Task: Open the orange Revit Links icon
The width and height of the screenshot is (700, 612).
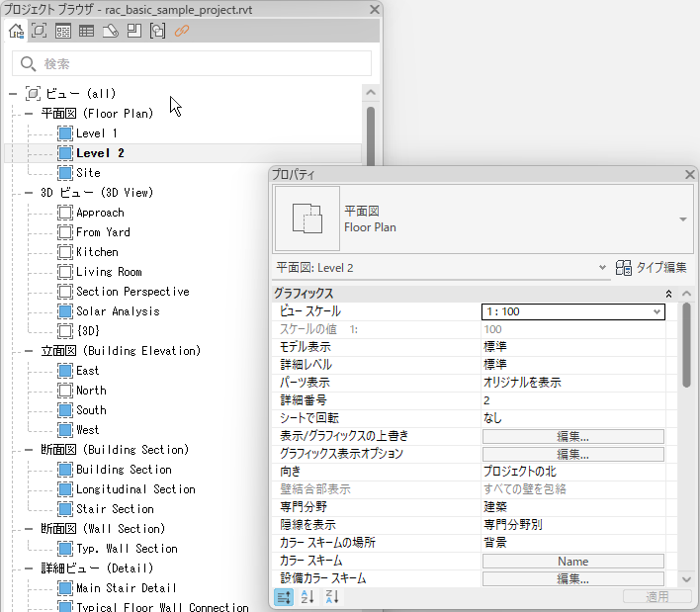Action: coord(182,31)
